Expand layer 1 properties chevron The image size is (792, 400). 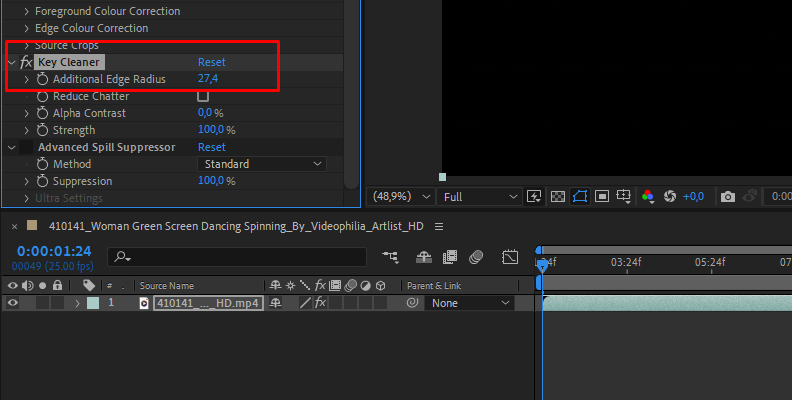click(x=77, y=303)
